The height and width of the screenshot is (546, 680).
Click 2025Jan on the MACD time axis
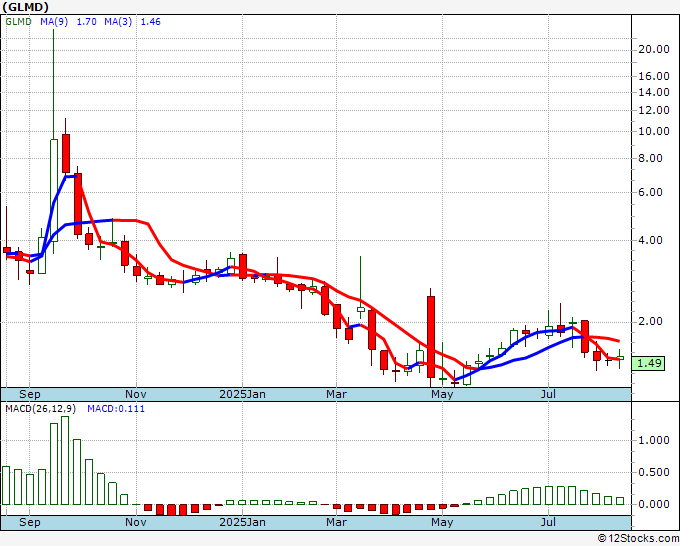tap(242, 522)
